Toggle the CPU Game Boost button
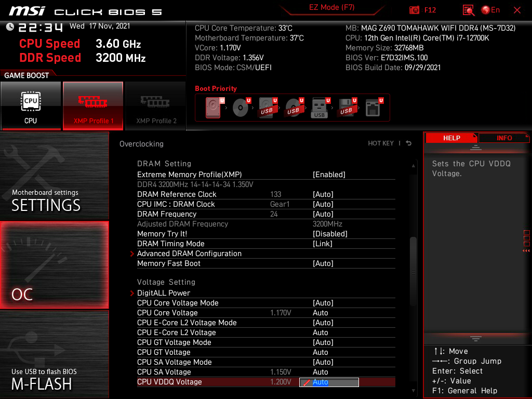The width and height of the screenshot is (532, 399). tap(31, 105)
